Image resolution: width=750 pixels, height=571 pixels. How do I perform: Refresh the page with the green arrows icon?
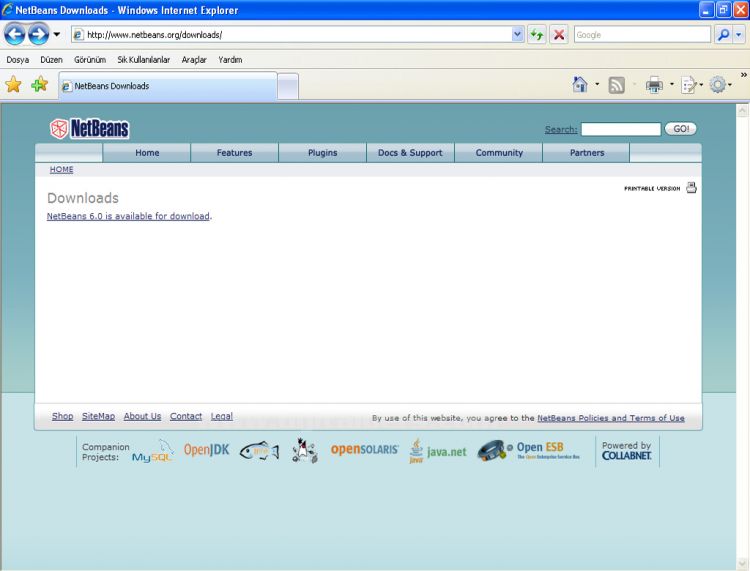click(x=537, y=34)
